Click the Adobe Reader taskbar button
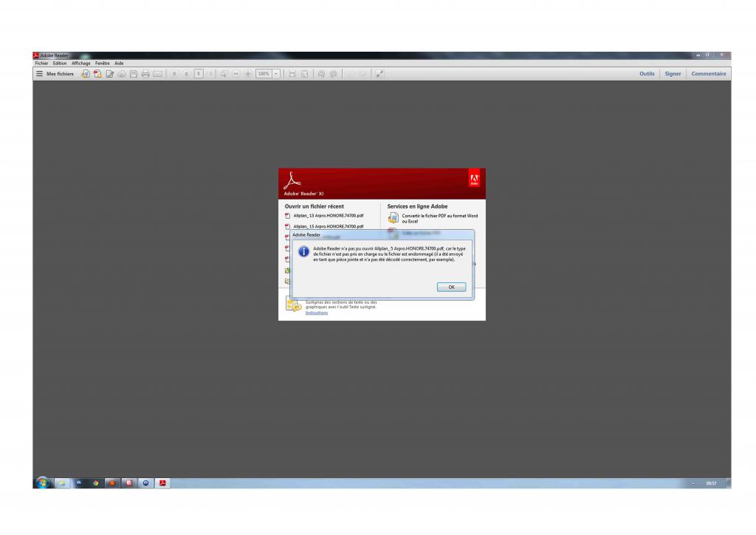 163,483
